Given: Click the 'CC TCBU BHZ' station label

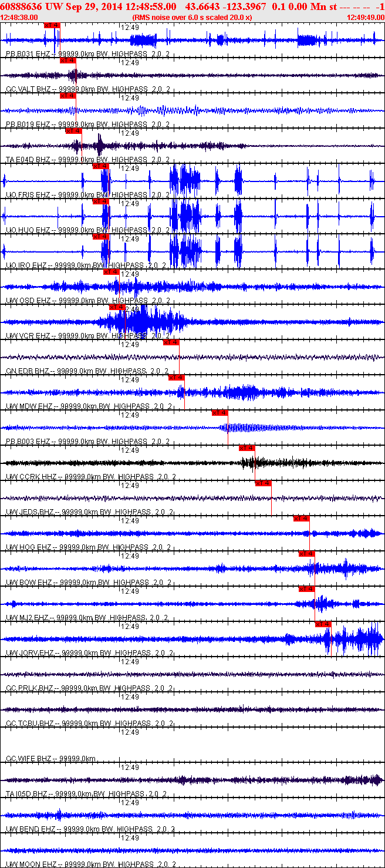Looking at the screenshot, I should pyautogui.click(x=30, y=724).
